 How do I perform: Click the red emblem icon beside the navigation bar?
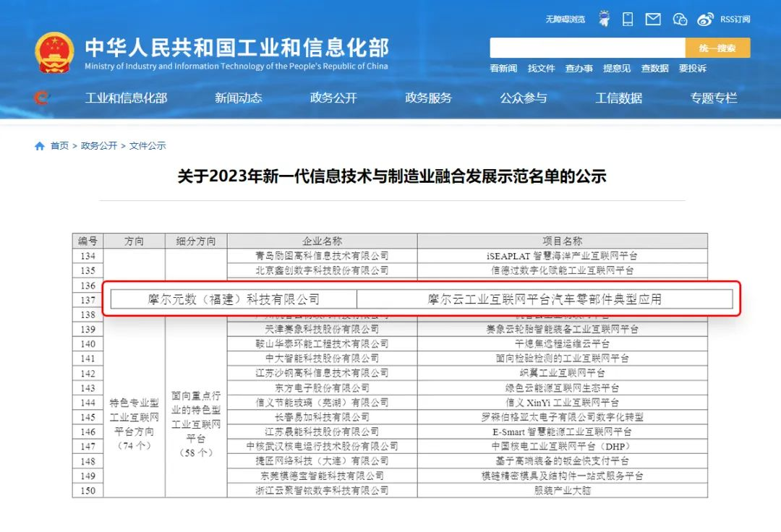[x=41, y=99]
